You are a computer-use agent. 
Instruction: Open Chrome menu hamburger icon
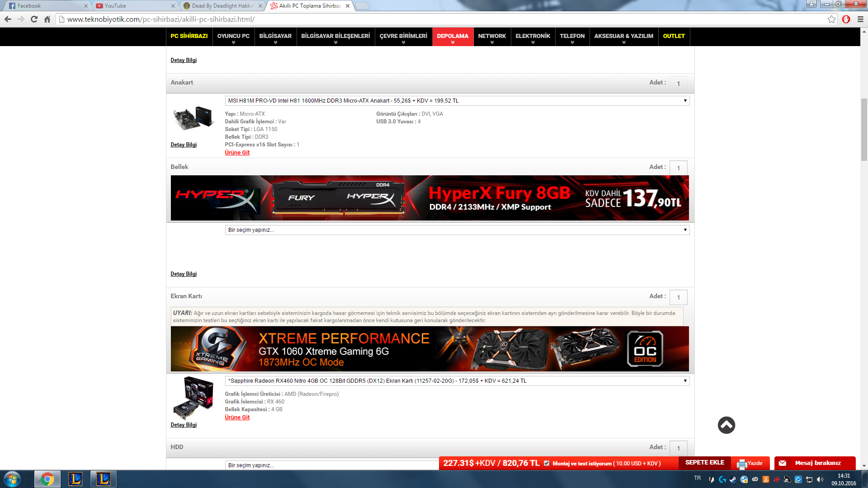[x=860, y=19]
